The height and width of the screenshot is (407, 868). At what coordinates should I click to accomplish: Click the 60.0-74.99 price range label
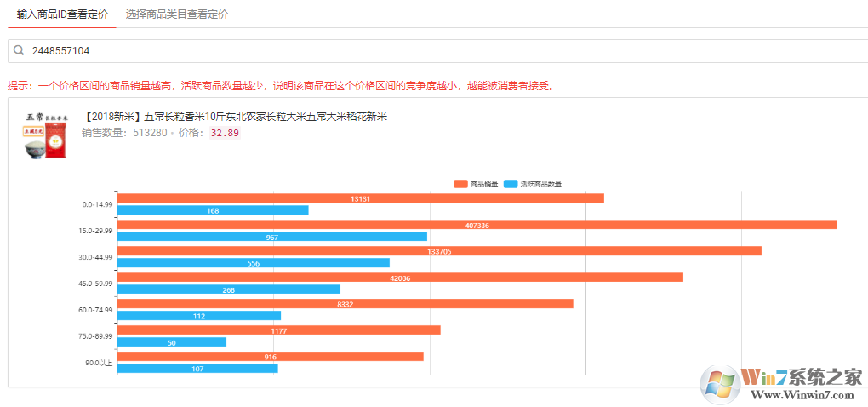coord(96,310)
